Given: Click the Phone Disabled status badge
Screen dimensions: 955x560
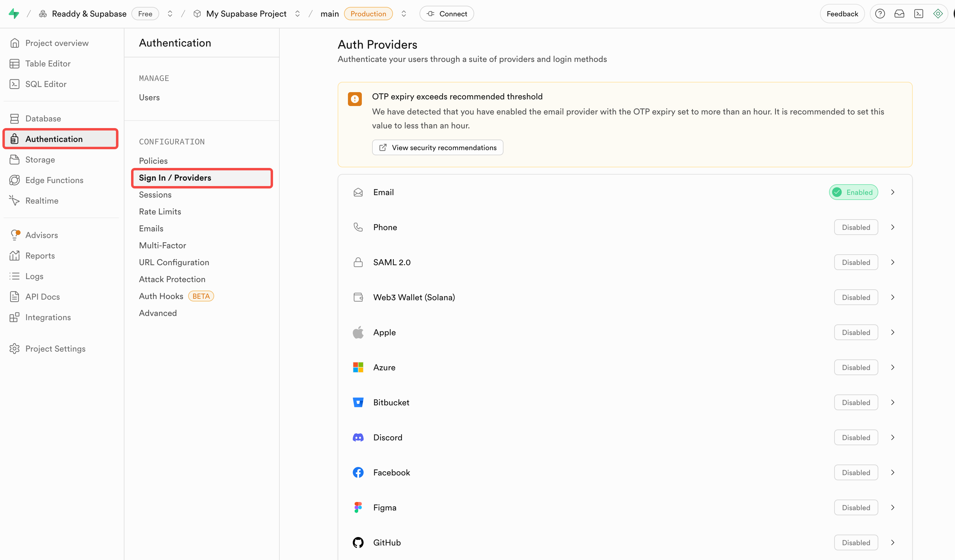Looking at the screenshot, I should [856, 227].
